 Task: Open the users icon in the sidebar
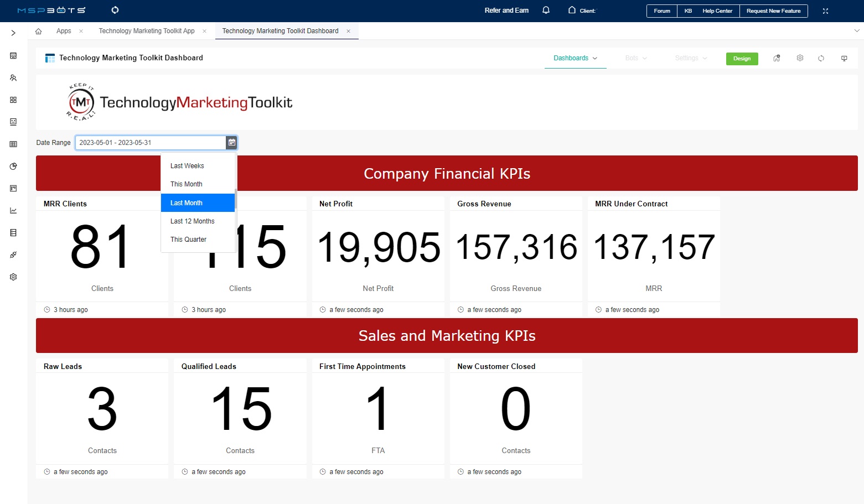click(x=13, y=78)
